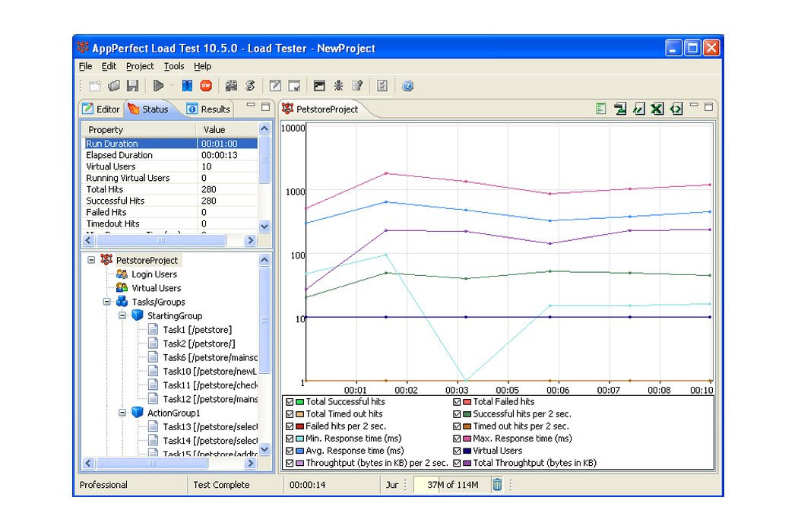Export results to Excel icon
Screen dimensions: 798x532
click(x=657, y=109)
